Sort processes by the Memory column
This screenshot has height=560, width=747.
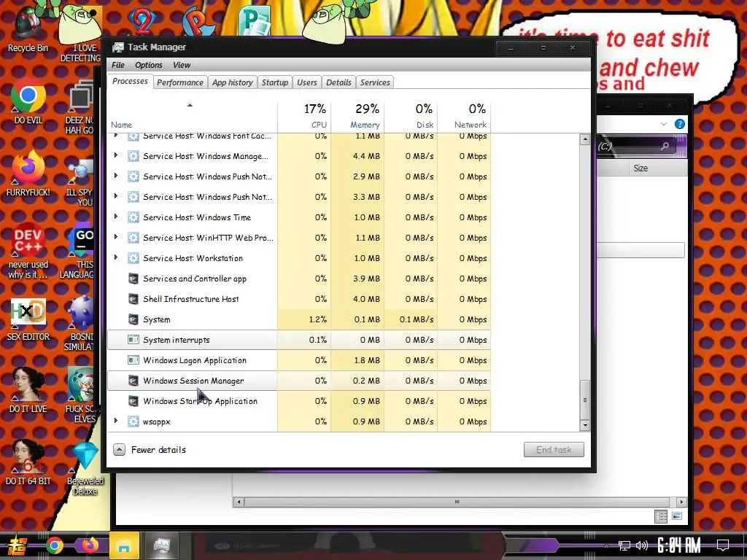point(357,116)
